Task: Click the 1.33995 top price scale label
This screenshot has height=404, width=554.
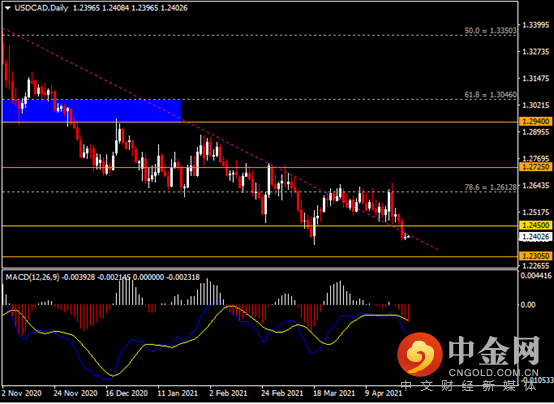Action: point(536,25)
